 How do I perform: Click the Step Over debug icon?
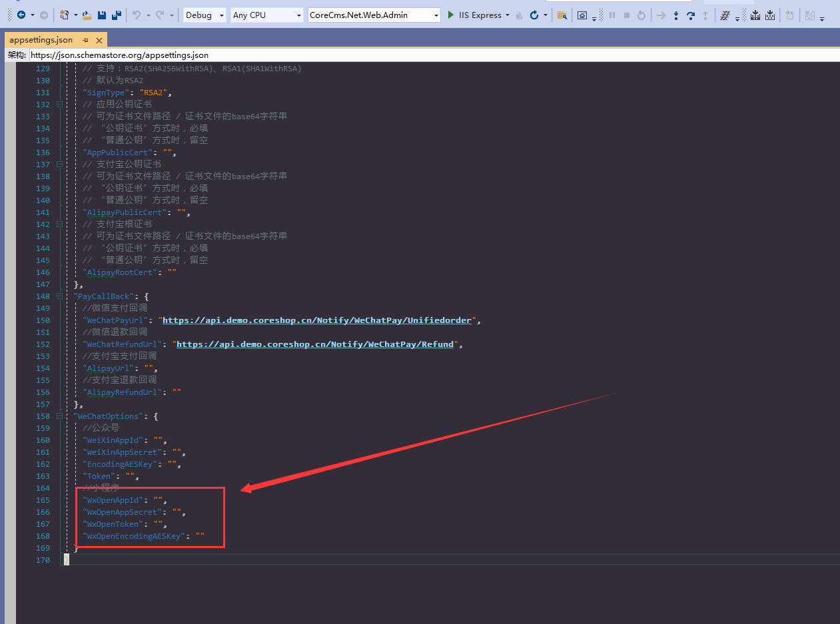pyautogui.click(x=691, y=15)
